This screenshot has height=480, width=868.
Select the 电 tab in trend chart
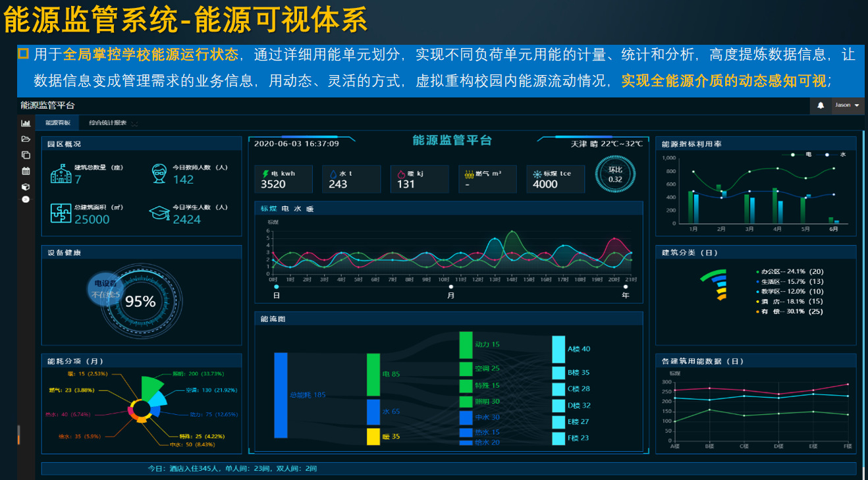pos(285,209)
